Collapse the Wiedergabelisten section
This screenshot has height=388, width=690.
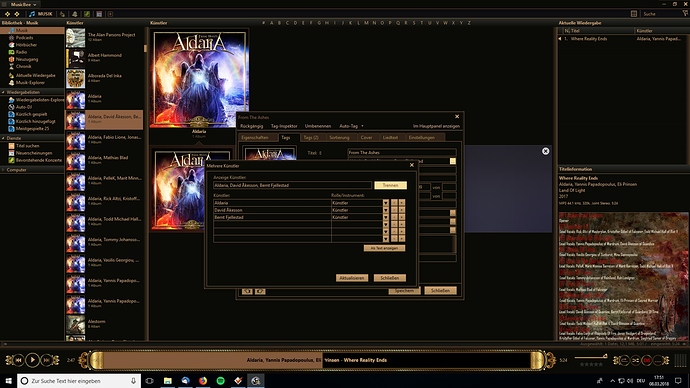click(3, 92)
